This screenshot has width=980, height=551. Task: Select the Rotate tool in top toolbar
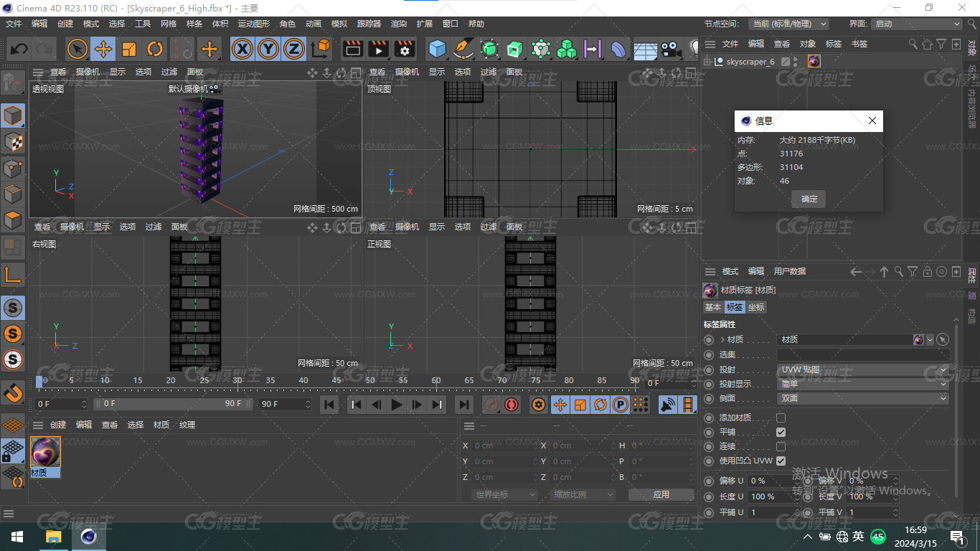tap(155, 49)
